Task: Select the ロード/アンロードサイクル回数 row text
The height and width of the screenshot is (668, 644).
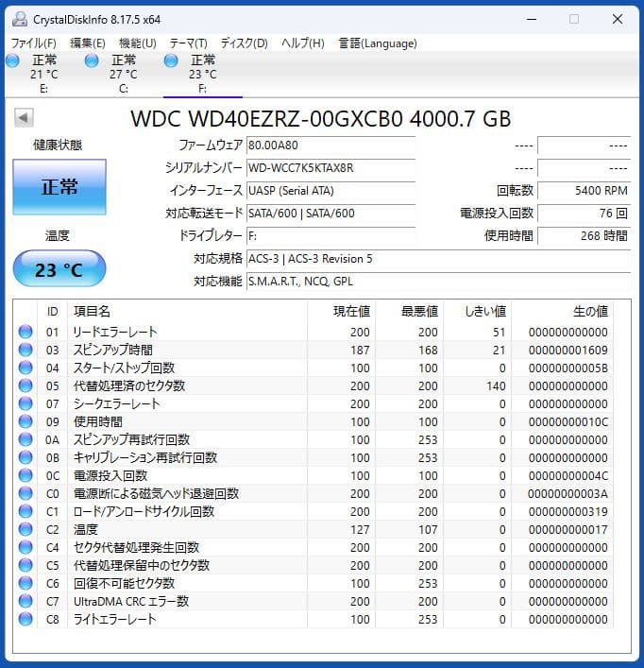Action: pos(144,511)
